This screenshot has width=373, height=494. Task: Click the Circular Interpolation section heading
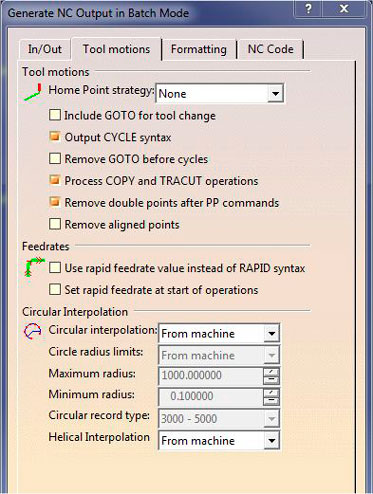[75, 312]
